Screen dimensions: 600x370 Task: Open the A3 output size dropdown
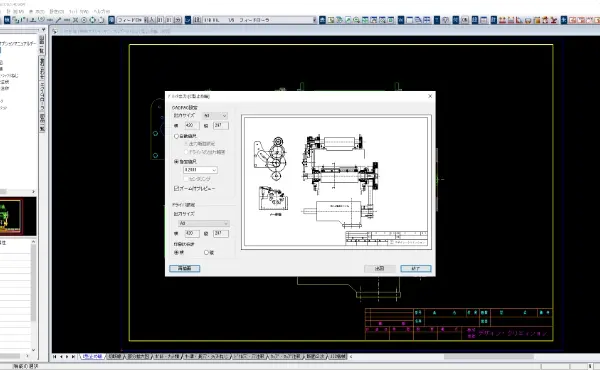point(215,116)
